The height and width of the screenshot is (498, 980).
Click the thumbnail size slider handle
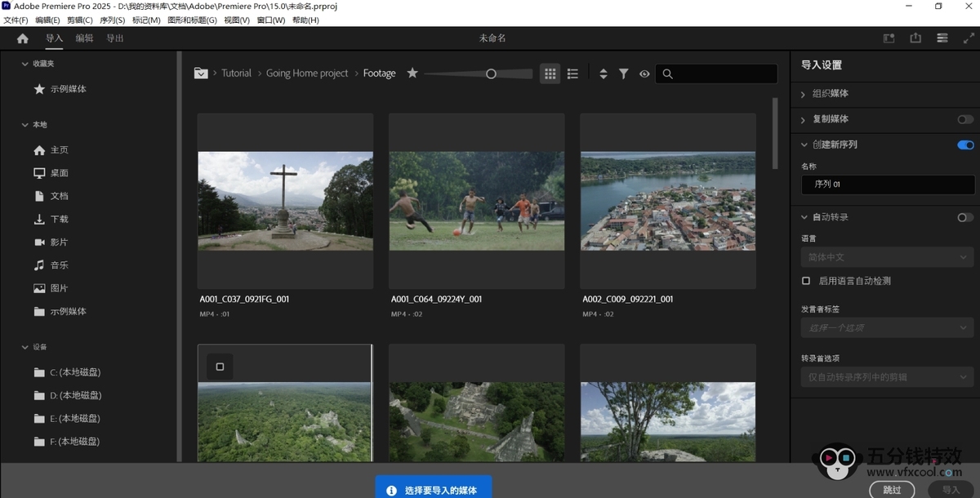pos(491,73)
